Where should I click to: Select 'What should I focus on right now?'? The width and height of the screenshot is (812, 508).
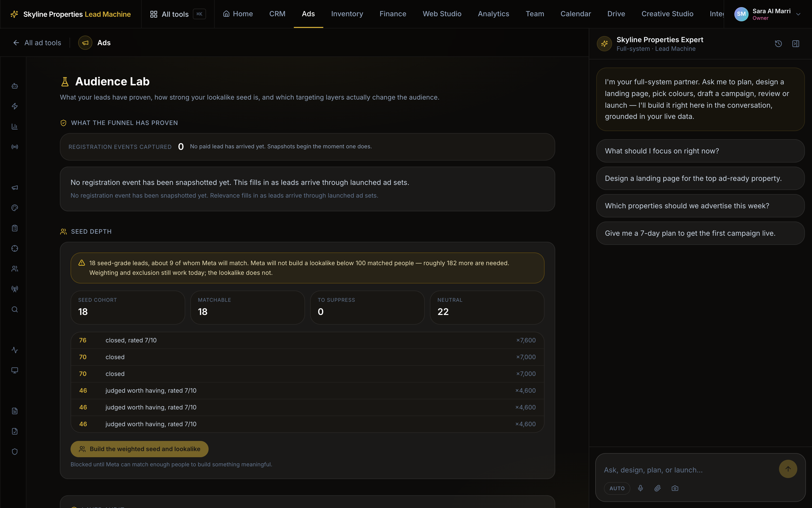(x=700, y=151)
